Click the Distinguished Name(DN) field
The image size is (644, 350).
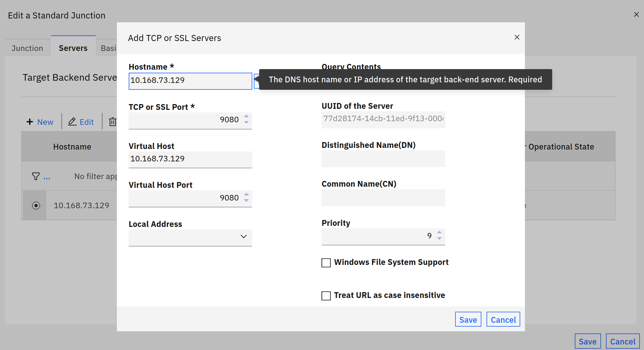tap(383, 159)
